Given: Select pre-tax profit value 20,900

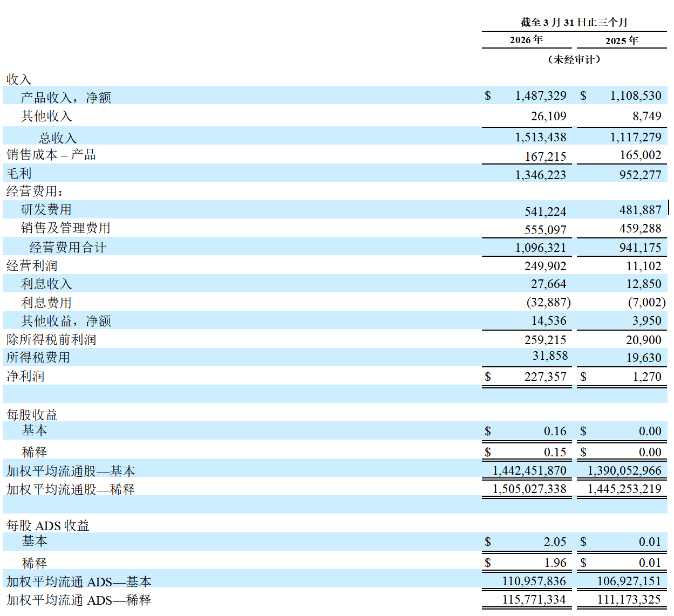Looking at the screenshot, I should pyautogui.click(x=644, y=340).
